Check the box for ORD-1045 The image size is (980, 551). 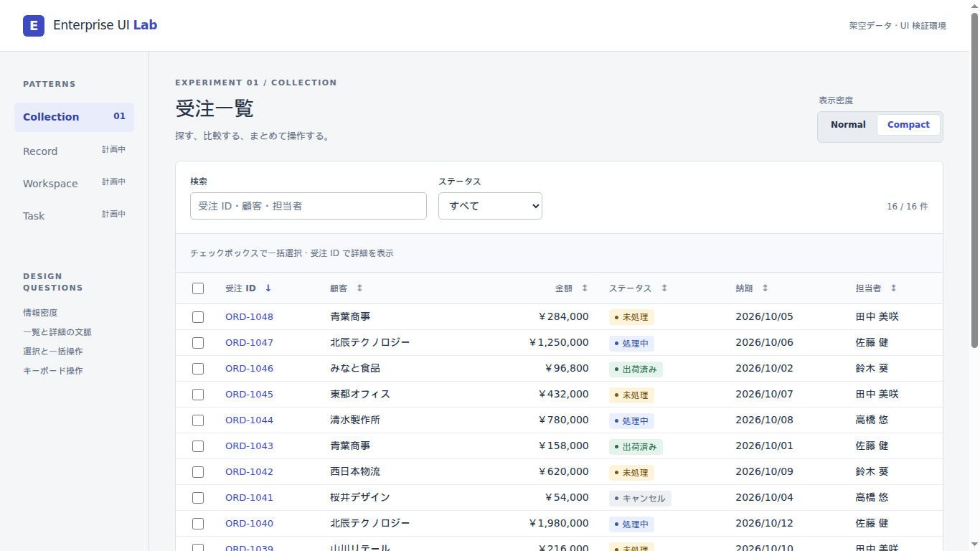pos(198,395)
